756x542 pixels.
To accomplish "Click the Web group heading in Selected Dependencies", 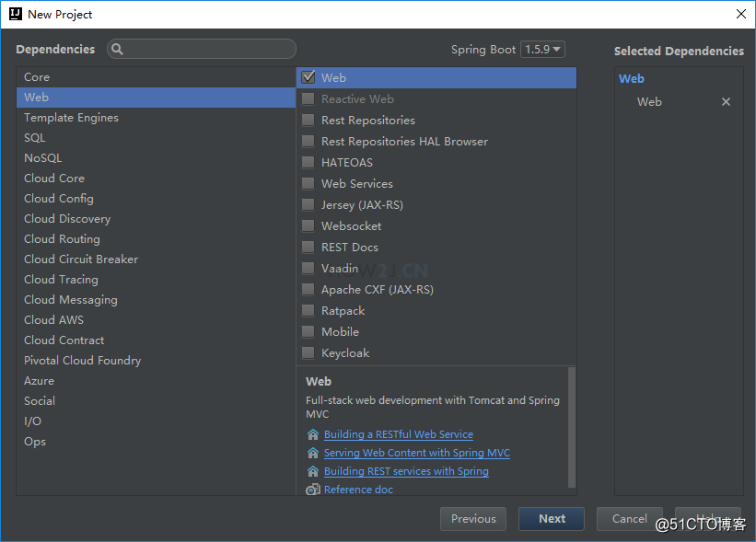I will (631, 78).
